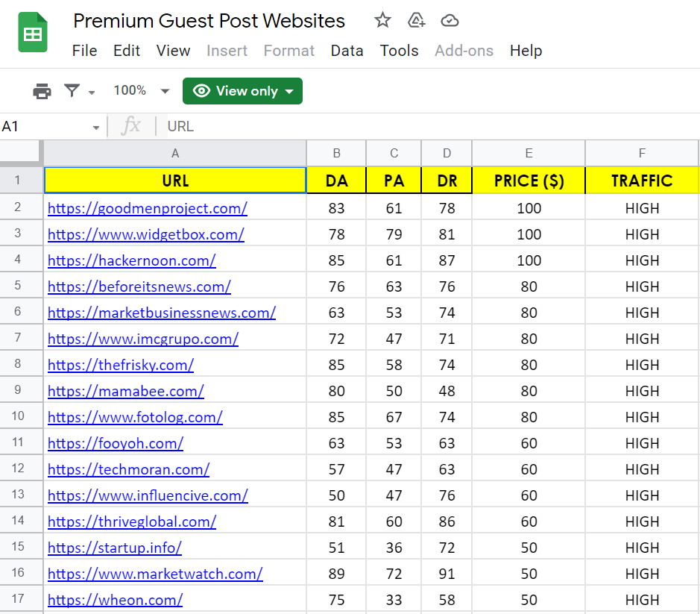Open the View only dropdown button
Viewport: 700px width, 614px height.
tap(242, 91)
